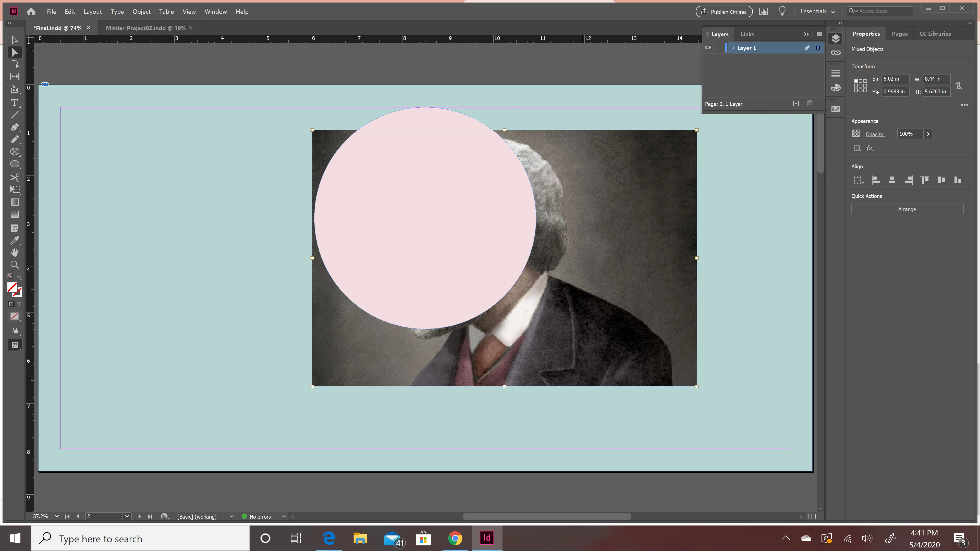Switch to the Pages tab
The height and width of the screenshot is (551, 980).
coord(899,33)
